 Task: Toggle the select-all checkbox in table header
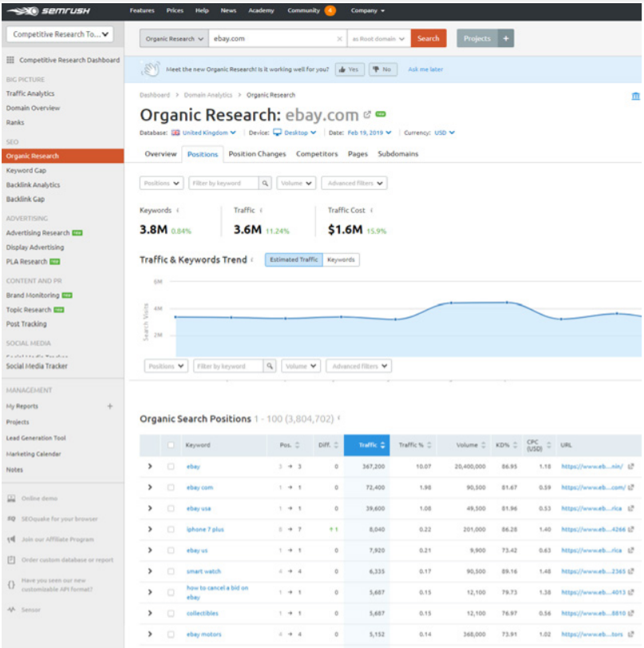tap(171, 445)
